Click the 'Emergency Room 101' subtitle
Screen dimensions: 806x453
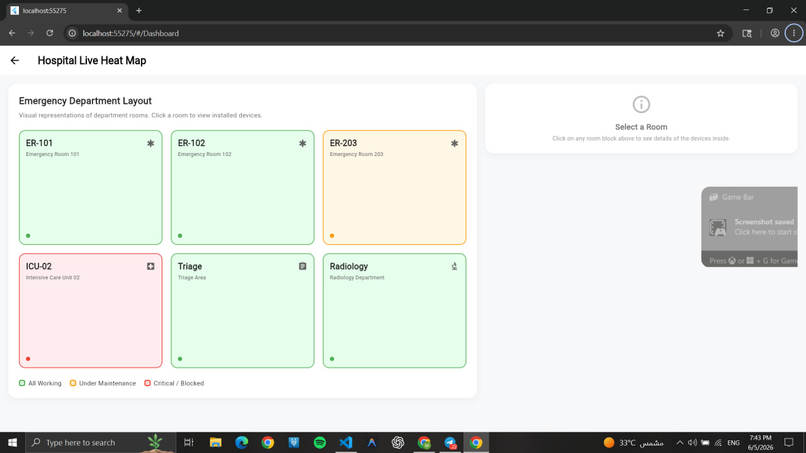(52, 154)
